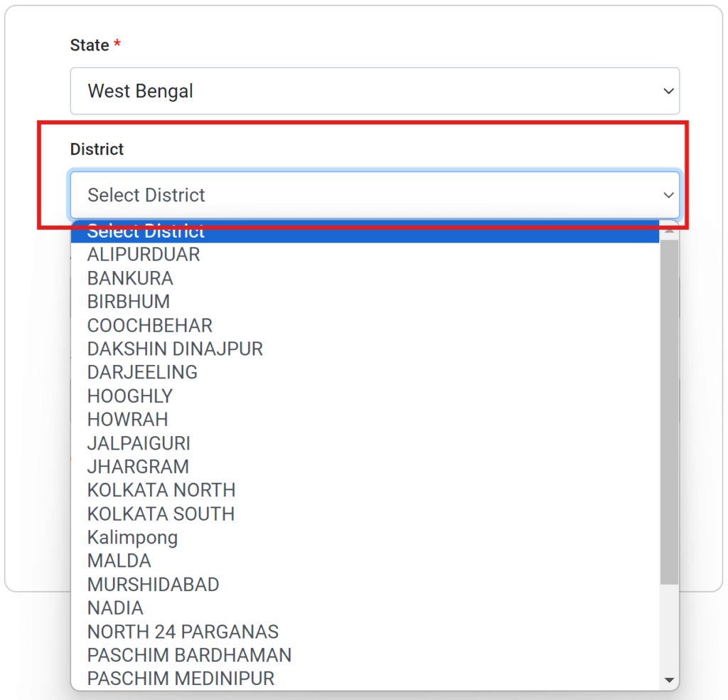Screen dimensions: 728x700
Task: Choose the highlighted Select District placeholder option
Action: (365, 233)
